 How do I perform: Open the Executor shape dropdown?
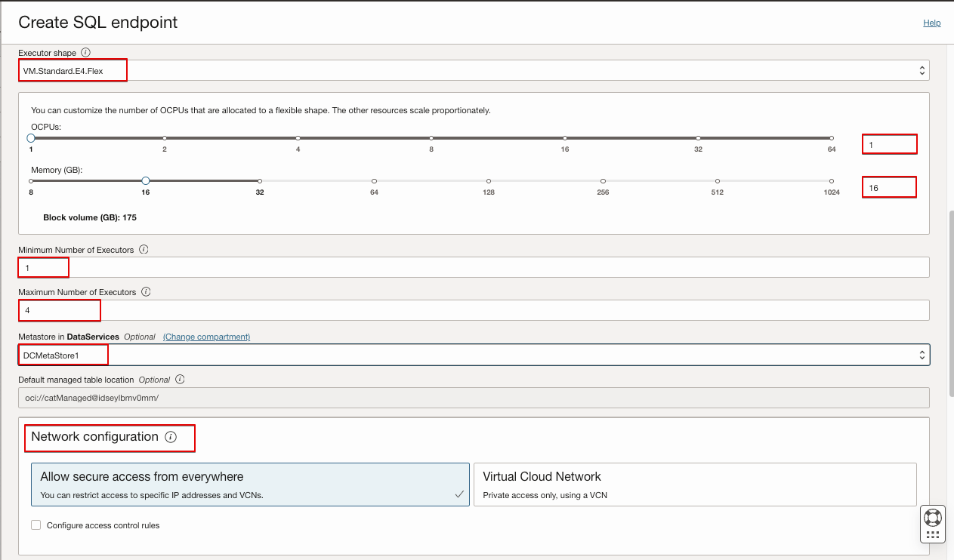(474, 70)
